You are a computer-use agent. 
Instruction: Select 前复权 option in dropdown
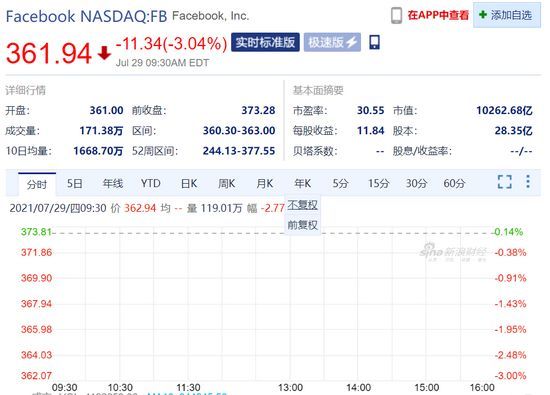coord(302,225)
